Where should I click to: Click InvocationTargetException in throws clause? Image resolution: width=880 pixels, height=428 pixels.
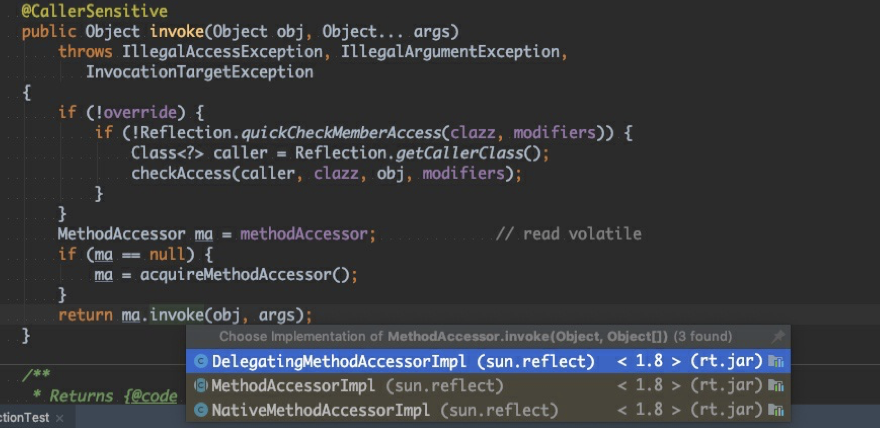click(x=199, y=72)
